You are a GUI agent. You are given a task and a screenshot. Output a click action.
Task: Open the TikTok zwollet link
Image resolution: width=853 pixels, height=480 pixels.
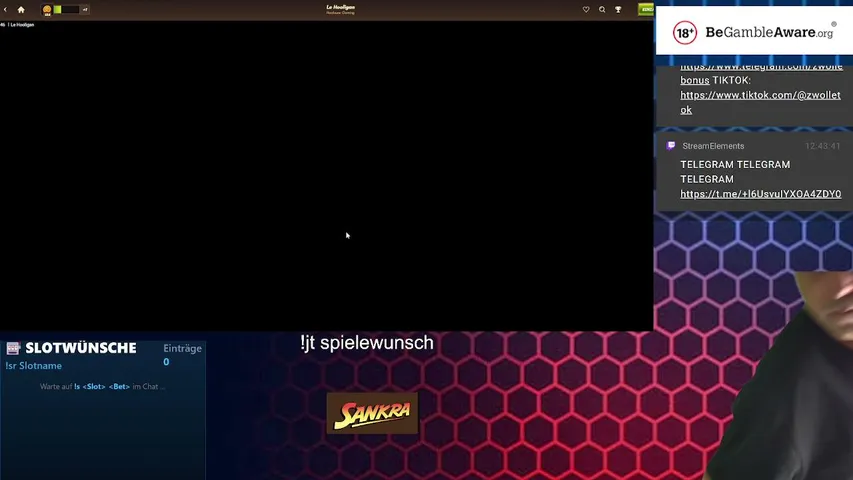coord(760,102)
